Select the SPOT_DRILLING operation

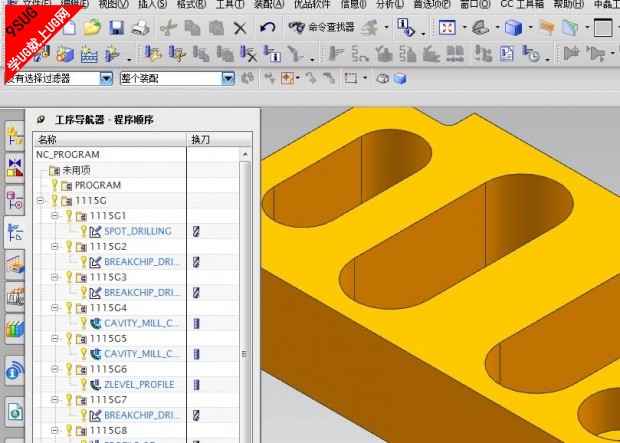[x=138, y=231]
